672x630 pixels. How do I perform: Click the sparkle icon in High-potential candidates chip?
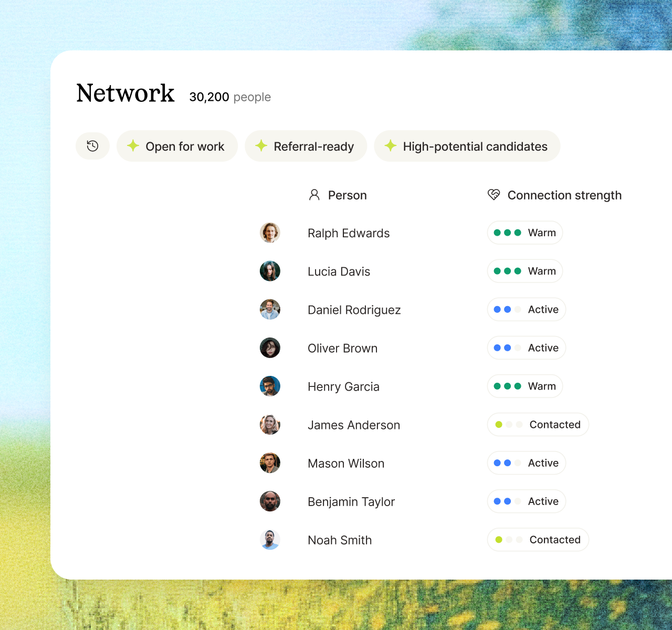(x=390, y=146)
